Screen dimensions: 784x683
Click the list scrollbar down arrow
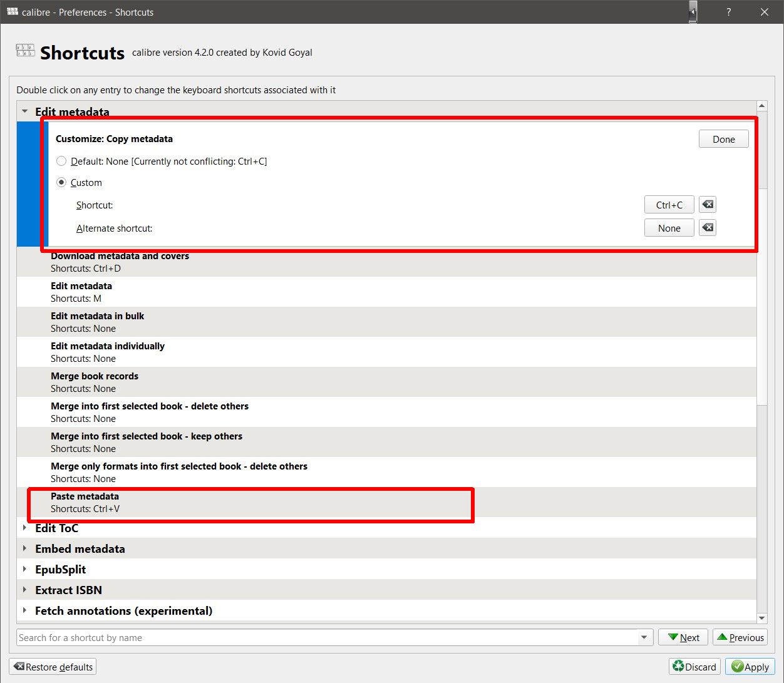pos(762,618)
